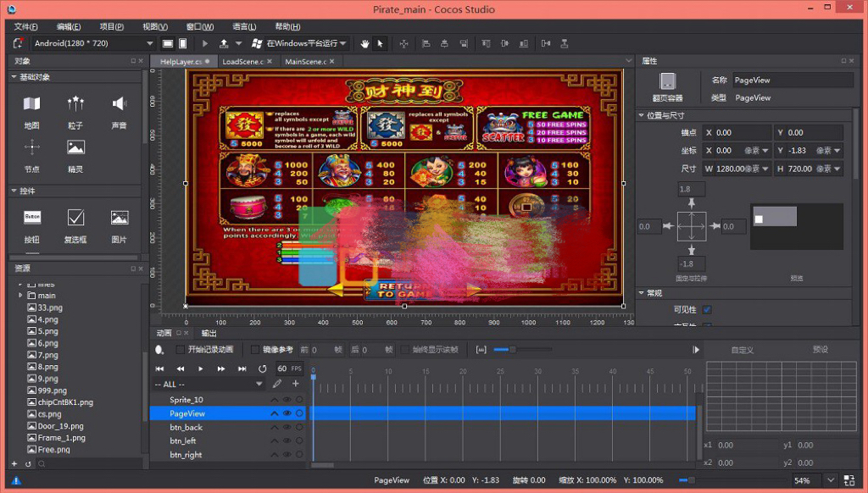This screenshot has height=493, width=868.
Task: Select the arrow pointer tool
Action: point(381,43)
